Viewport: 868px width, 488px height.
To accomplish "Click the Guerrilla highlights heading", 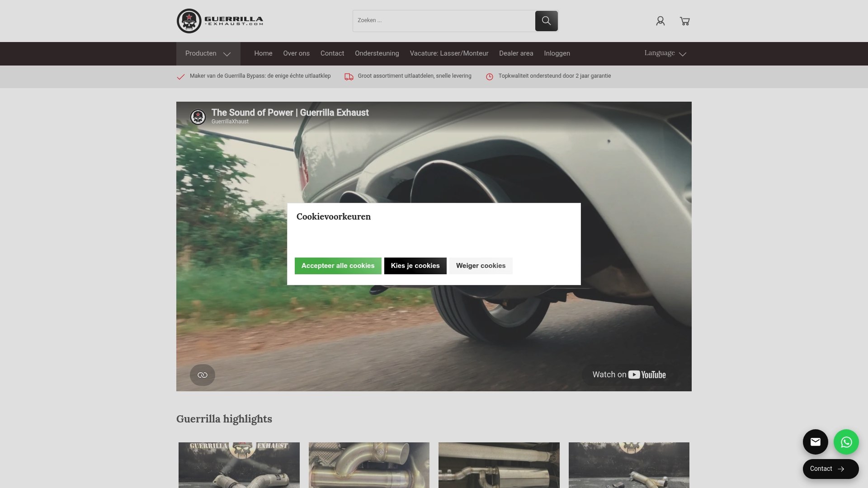I will pyautogui.click(x=224, y=419).
